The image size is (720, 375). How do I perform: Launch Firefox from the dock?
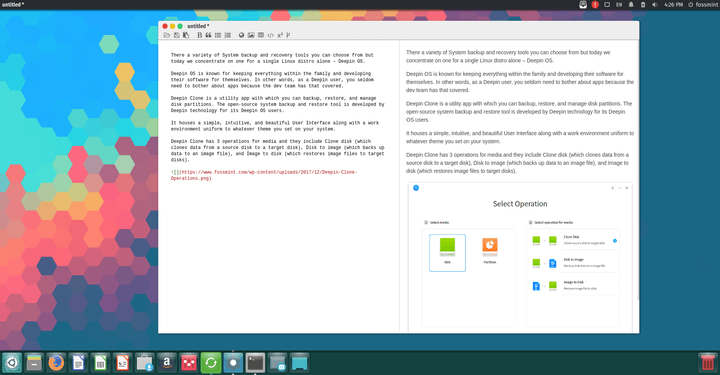(56, 363)
